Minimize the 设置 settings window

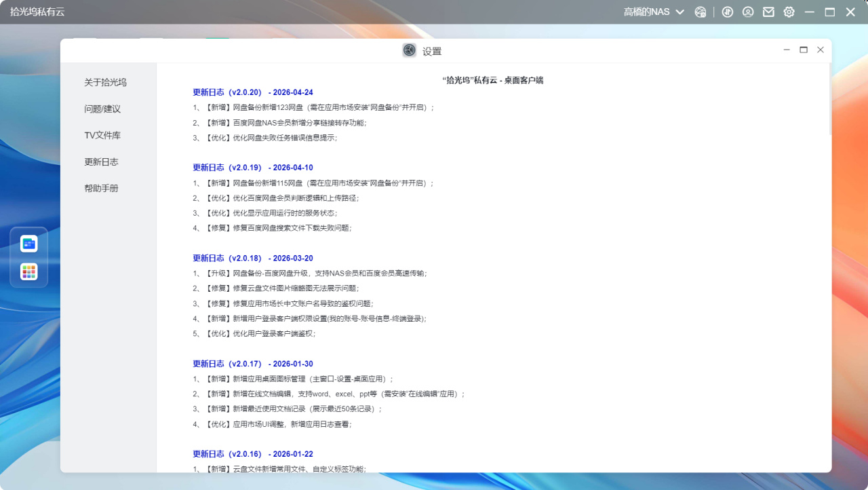pos(787,50)
